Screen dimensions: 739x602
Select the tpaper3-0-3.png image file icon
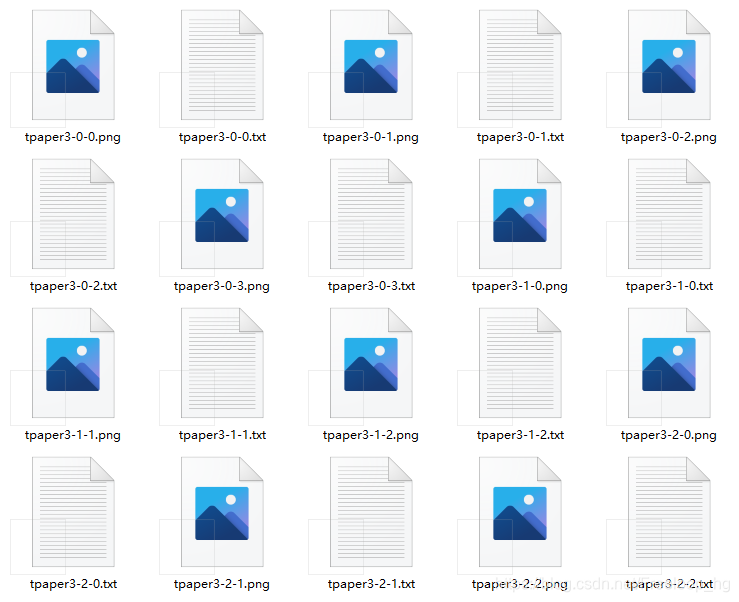[222, 214]
